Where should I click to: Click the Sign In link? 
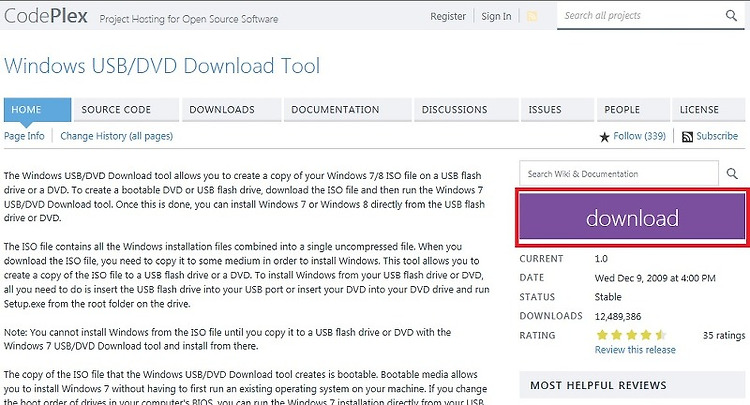coord(496,16)
